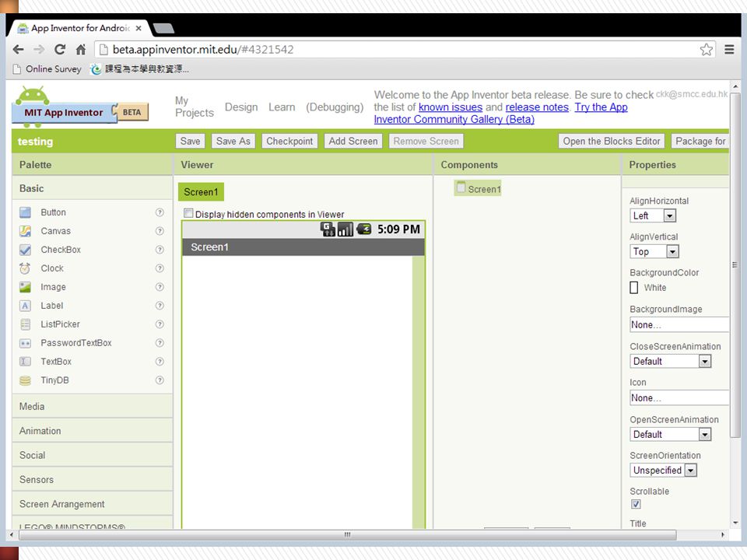This screenshot has height=560, width=747.
Task: Toggle the Scrollable checkbox
Action: click(636, 504)
